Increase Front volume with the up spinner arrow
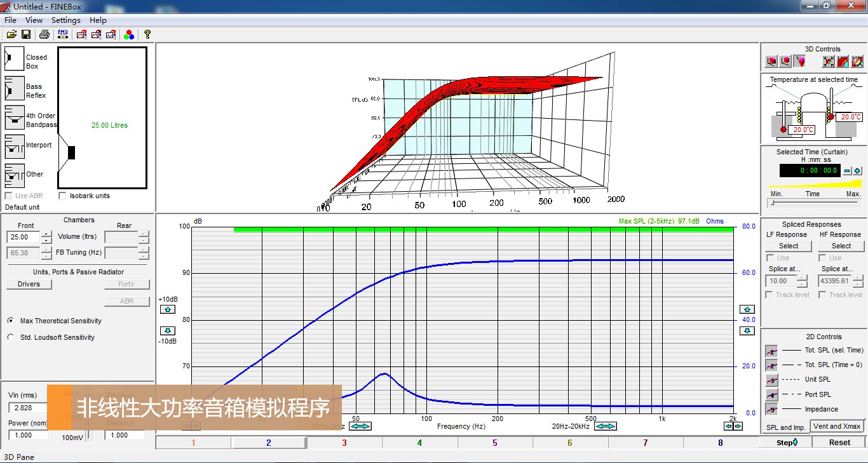Viewport: 868px width, 463px height. click(x=46, y=233)
